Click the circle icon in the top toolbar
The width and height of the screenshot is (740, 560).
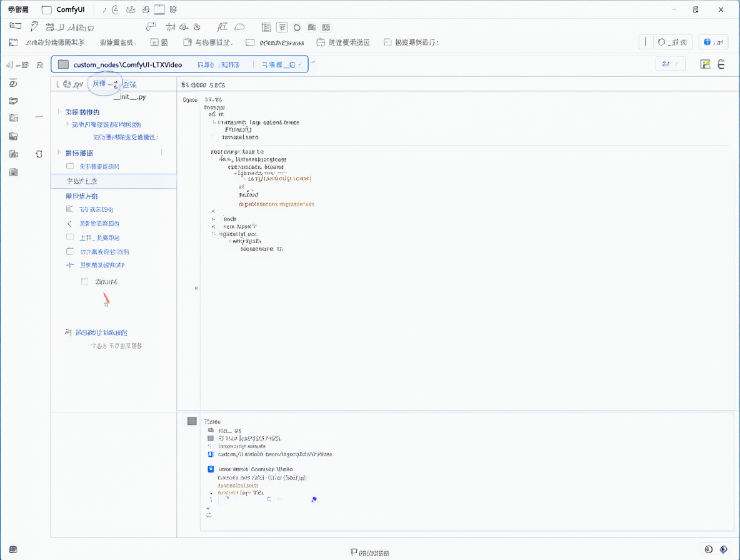(297, 27)
